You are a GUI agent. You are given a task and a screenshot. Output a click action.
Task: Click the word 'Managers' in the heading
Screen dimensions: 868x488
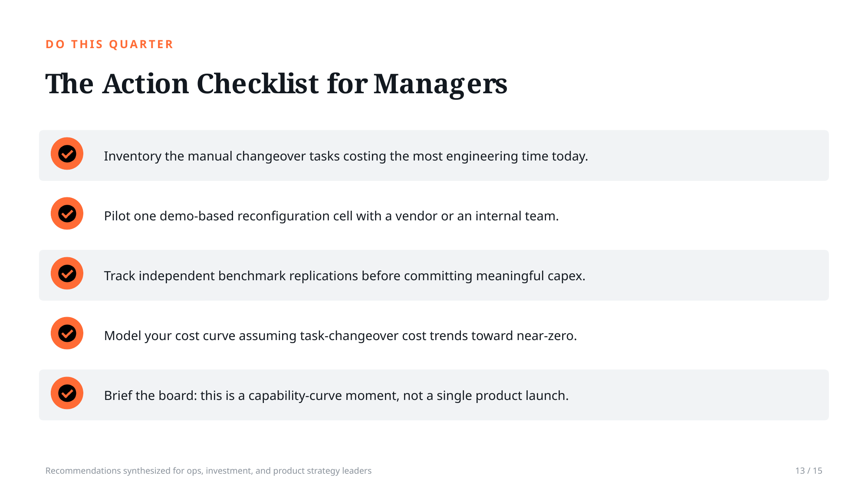click(440, 85)
